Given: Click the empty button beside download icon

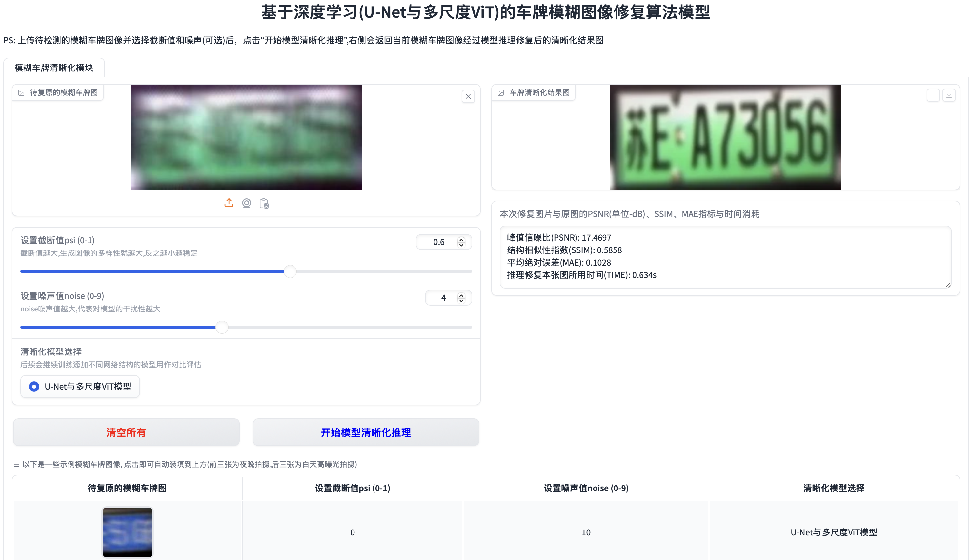Looking at the screenshot, I should [x=933, y=95].
